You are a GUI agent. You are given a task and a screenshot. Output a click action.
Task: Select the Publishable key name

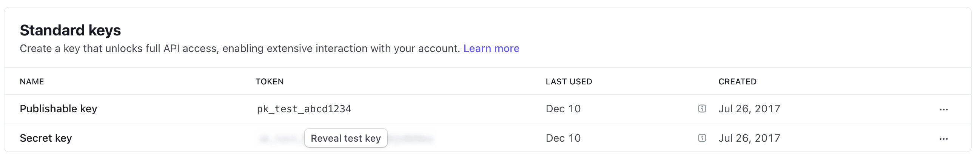pos(59,109)
